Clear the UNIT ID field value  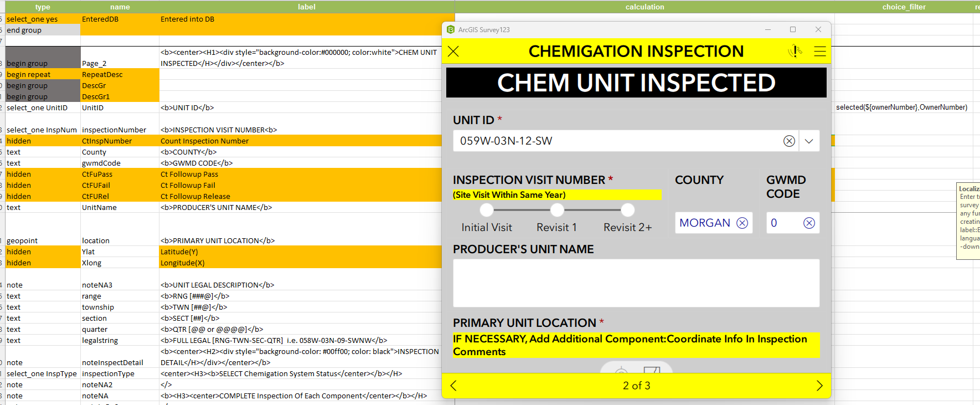tap(789, 141)
